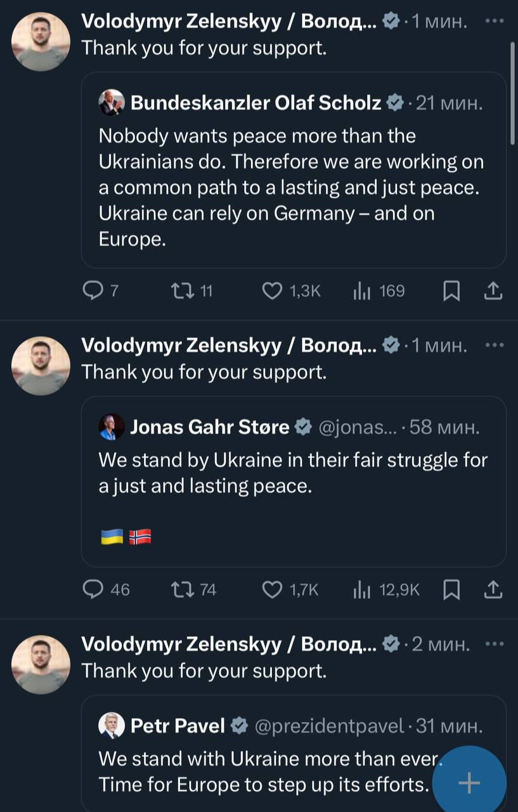Image resolution: width=518 pixels, height=812 pixels.
Task: Reply to the Olaf Scholz quote tweet
Action: 93,291
